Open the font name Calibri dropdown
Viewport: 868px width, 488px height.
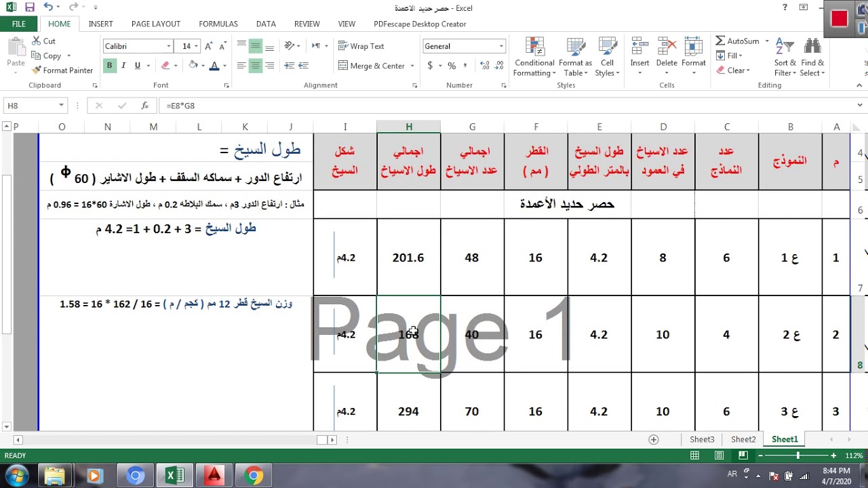click(x=169, y=46)
